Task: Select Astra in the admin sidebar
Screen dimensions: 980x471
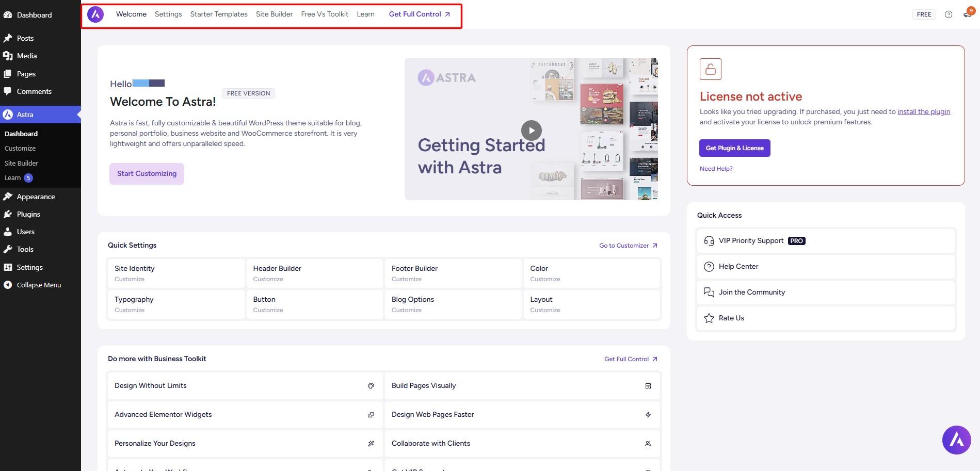Action: (40, 115)
